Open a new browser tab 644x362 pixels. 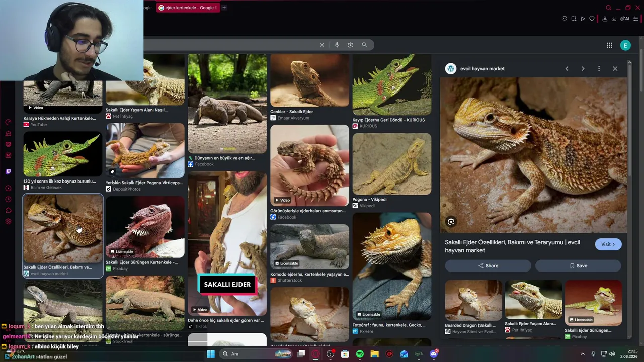pos(224,8)
